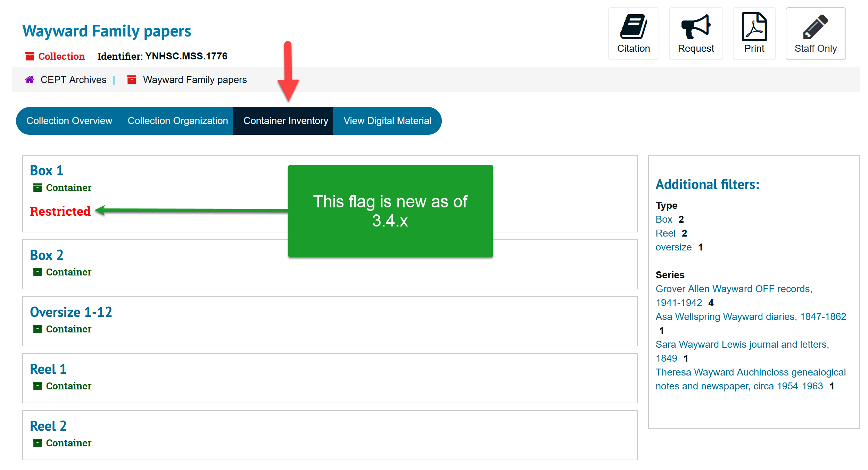Click the purple home icon in breadcrumb

(x=30, y=80)
